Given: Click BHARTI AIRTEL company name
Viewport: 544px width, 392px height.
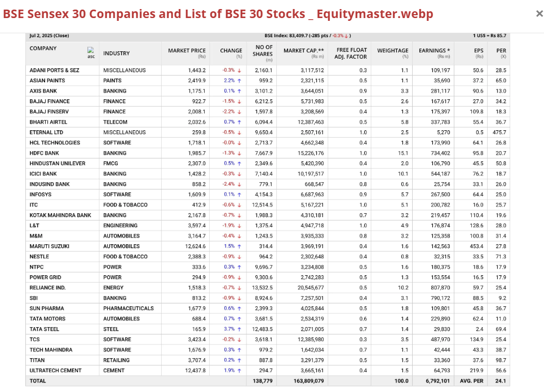Looking at the screenshot, I should coord(48,122).
